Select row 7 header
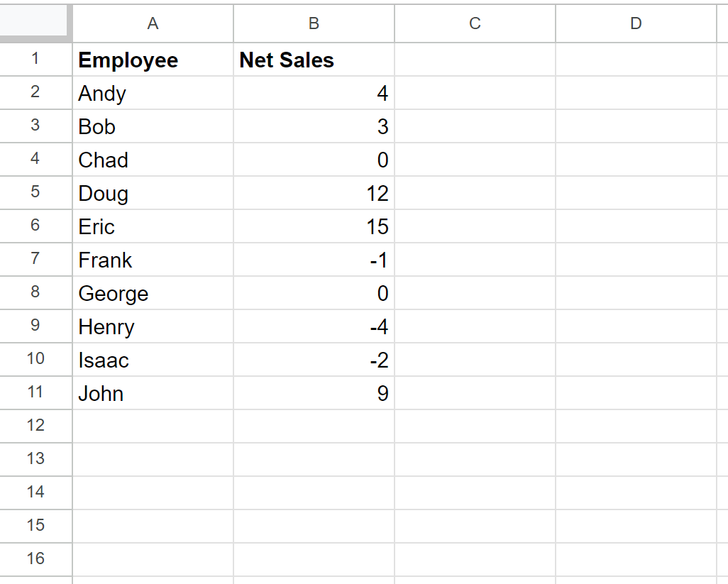Viewport: 728px width, 584px height. (35, 260)
